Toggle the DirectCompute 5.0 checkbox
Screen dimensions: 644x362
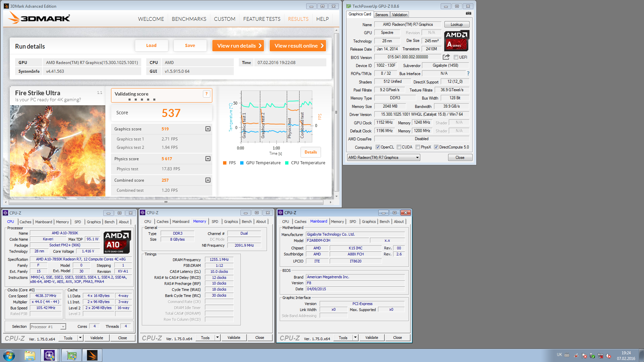pos(436,147)
